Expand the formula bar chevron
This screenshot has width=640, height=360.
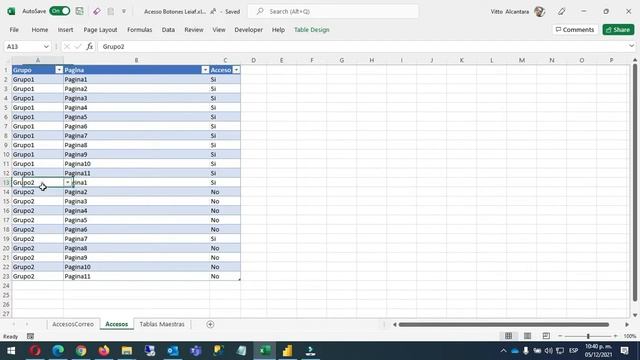pyautogui.click(x=631, y=46)
